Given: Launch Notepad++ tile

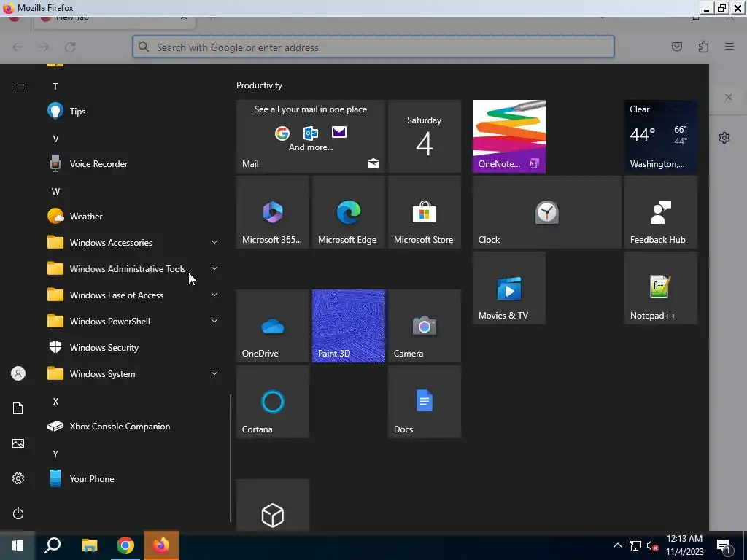Looking at the screenshot, I should (661, 287).
